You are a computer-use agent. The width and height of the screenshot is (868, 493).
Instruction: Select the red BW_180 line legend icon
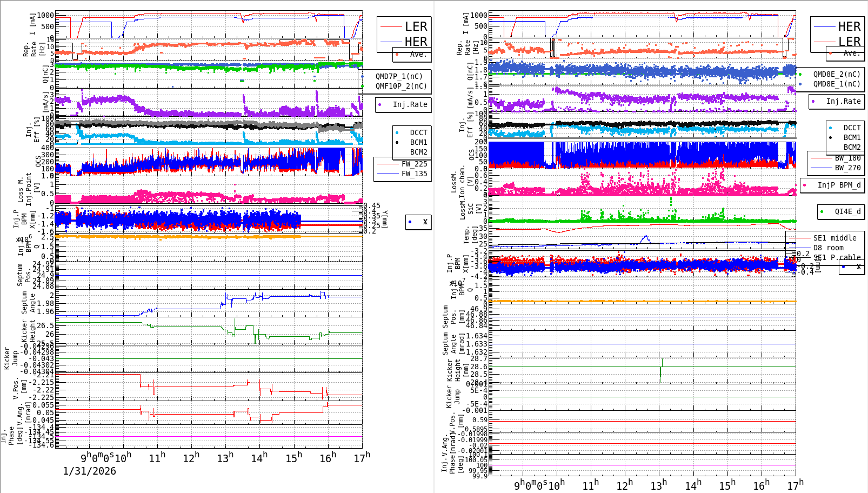[x=821, y=158]
